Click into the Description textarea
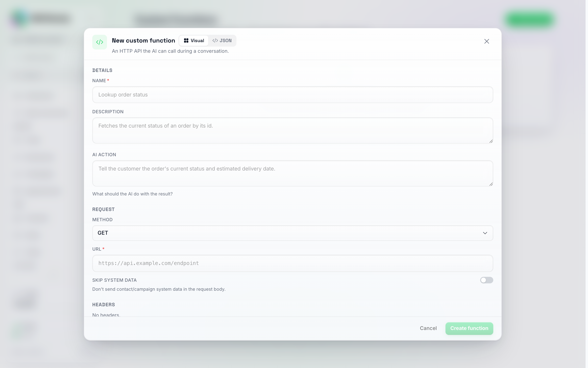This screenshot has width=588, height=368. coord(293,130)
